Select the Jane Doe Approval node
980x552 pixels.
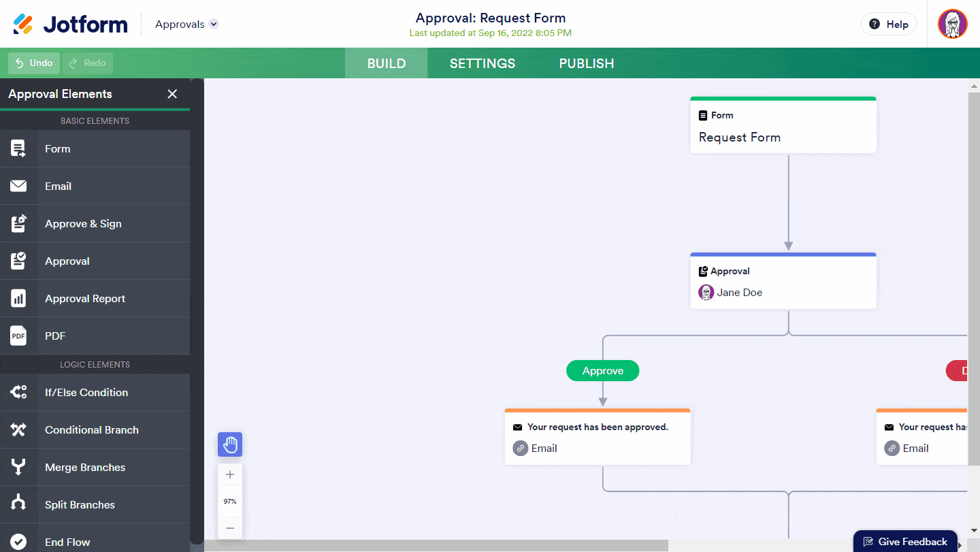pyautogui.click(x=783, y=282)
